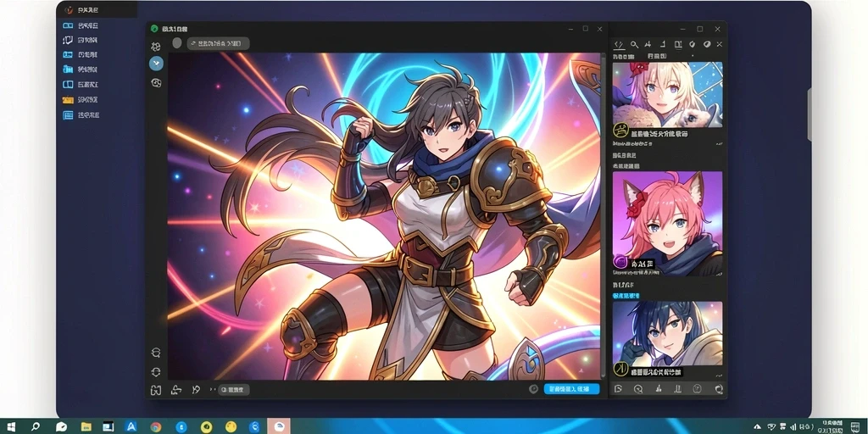The height and width of the screenshot is (434, 868).
Task: Click the round gray icon beside the blue button
Action: click(x=534, y=389)
